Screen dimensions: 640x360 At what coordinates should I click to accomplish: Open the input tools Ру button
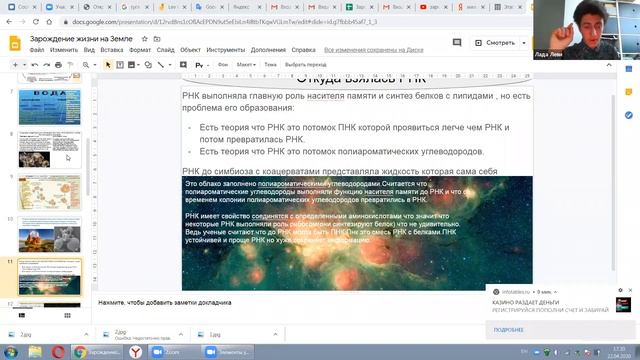point(199,65)
